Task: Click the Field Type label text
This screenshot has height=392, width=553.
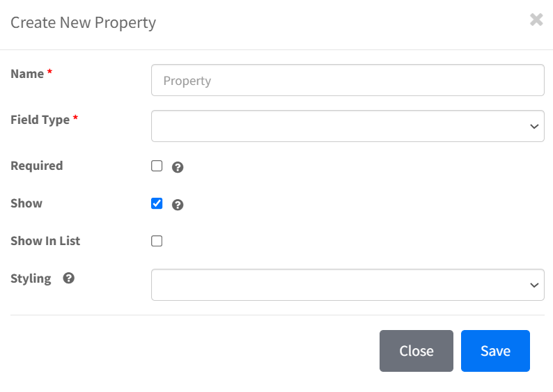Action: point(40,120)
